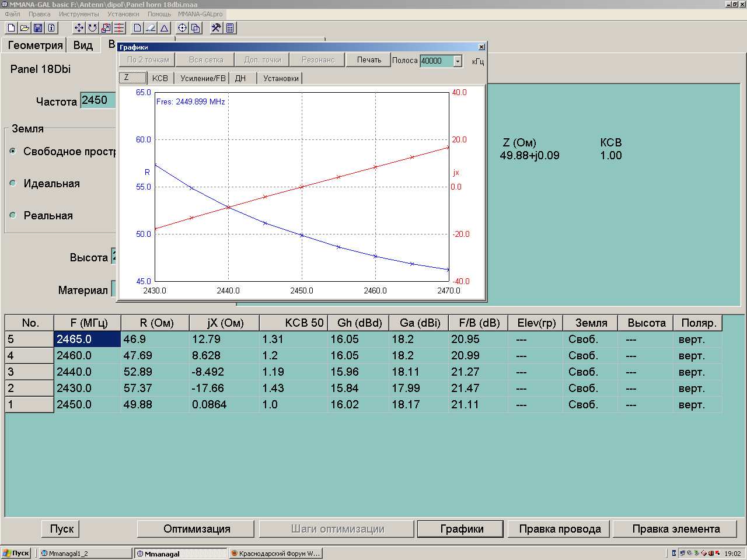
Task: Open Windows Пуск start button on taskbar
Action: [16, 553]
